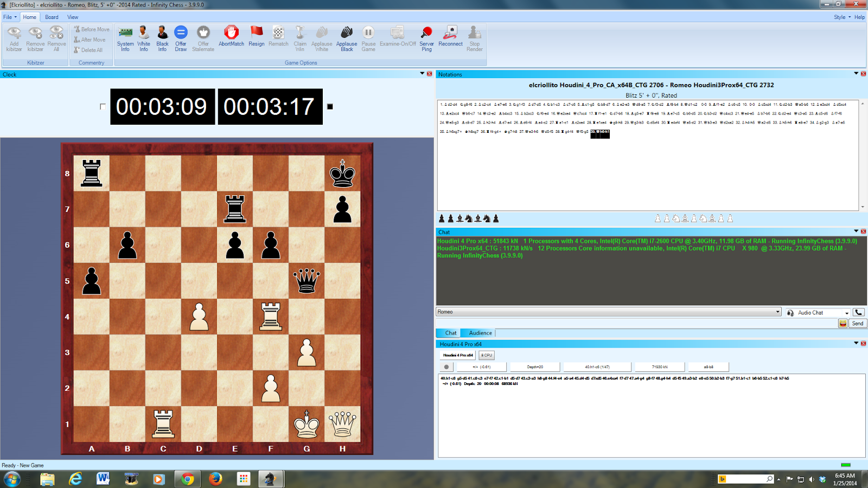
Task: Toggle Examine On/Off mode
Action: (398, 36)
